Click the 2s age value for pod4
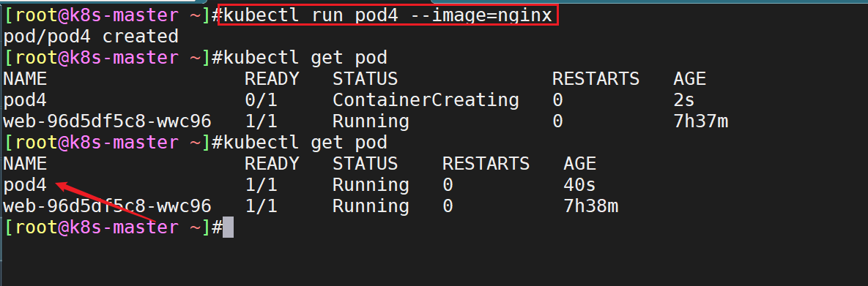The width and height of the screenshot is (868, 286). [683, 100]
